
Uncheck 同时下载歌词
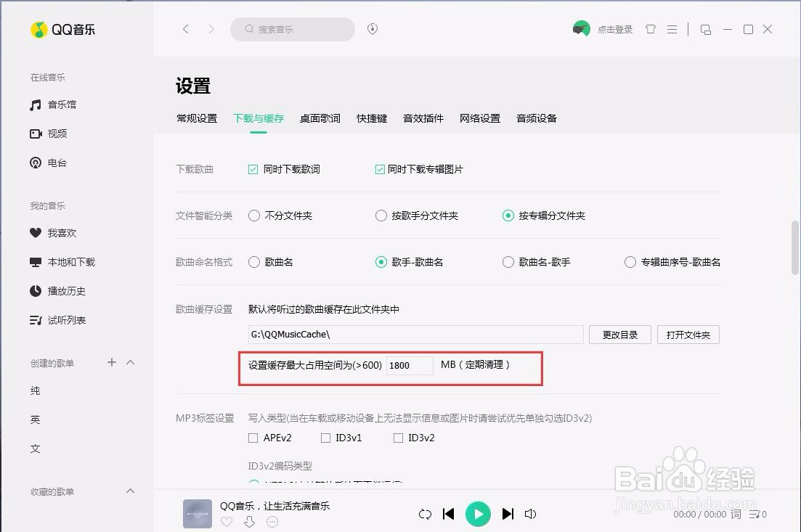tap(253, 170)
